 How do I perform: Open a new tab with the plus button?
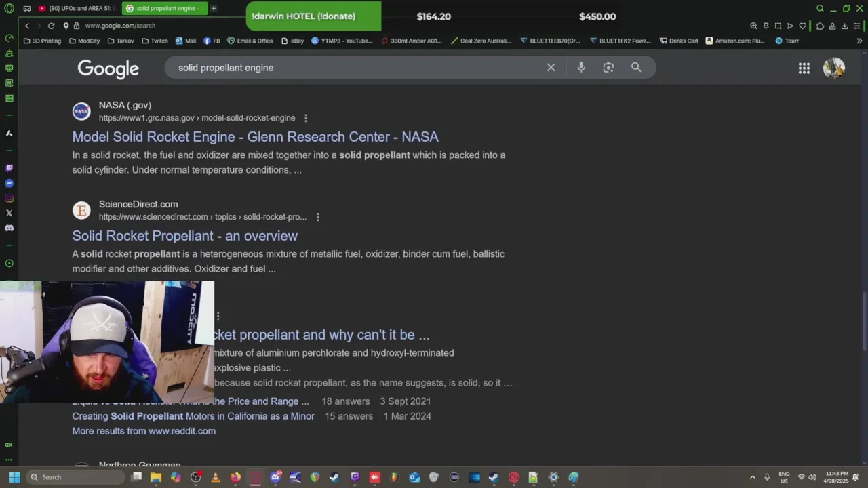click(214, 8)
